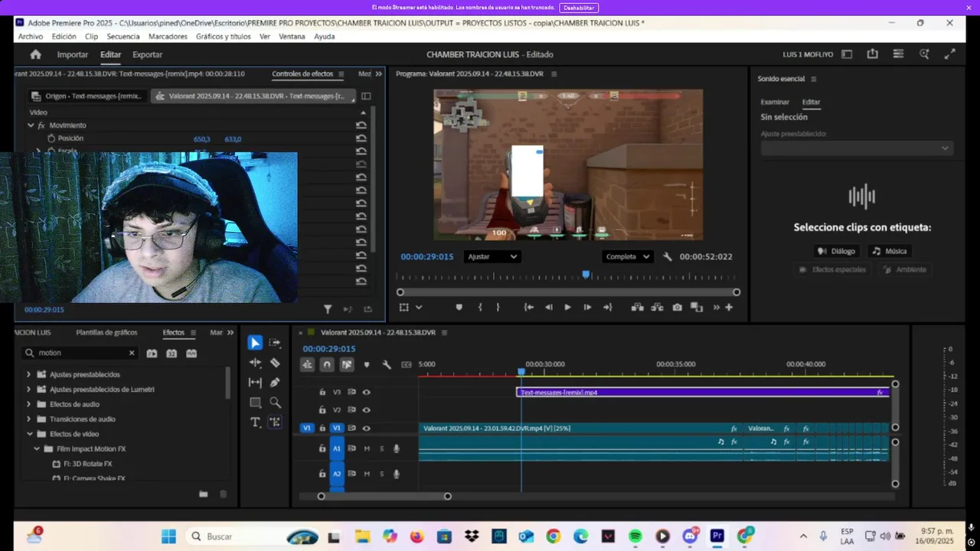Expand Transiciones de audio folder

[x=29, y=419]
